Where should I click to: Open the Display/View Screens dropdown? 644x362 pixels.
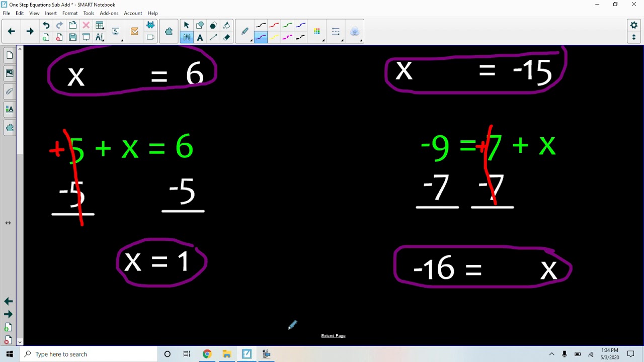116,31
